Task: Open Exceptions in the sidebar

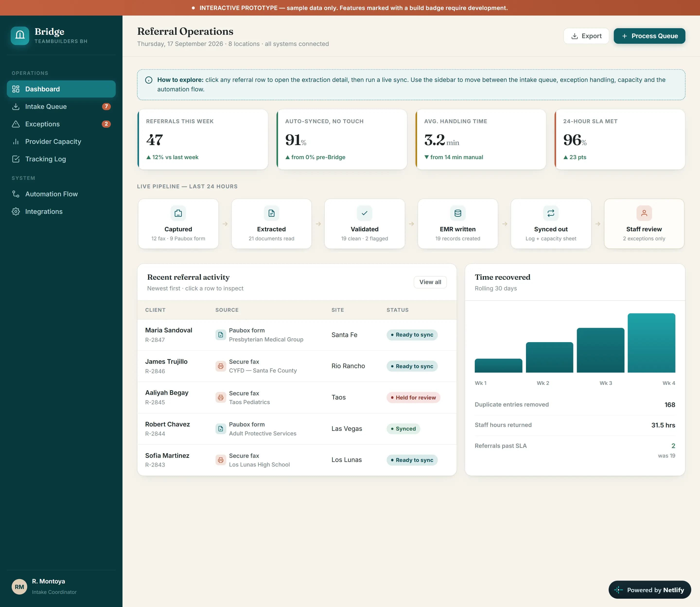Action: click(x=61, y=124)
